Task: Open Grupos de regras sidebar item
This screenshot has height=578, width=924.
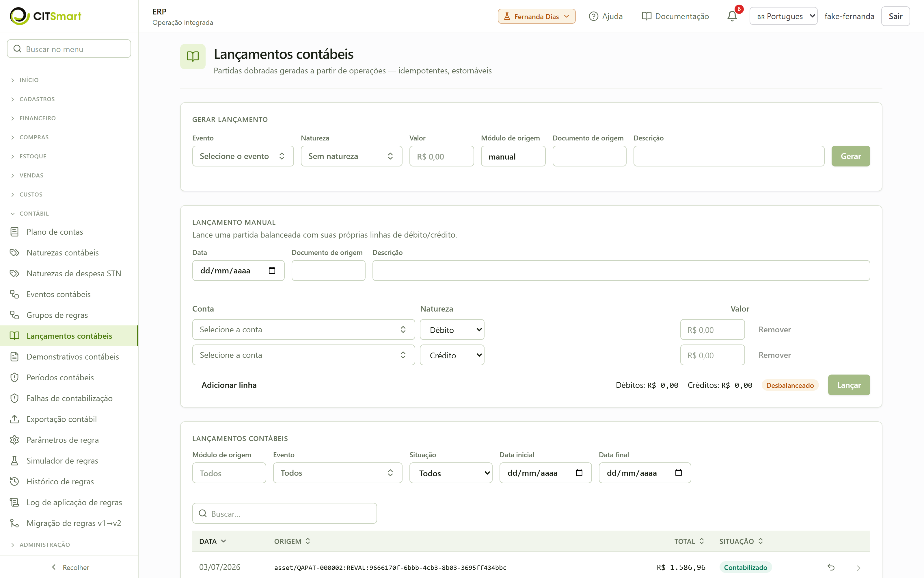Action: point(69,315)
